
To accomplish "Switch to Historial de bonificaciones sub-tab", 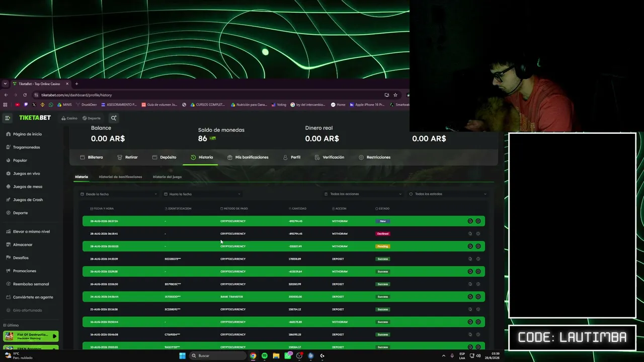I will [120, 177].
